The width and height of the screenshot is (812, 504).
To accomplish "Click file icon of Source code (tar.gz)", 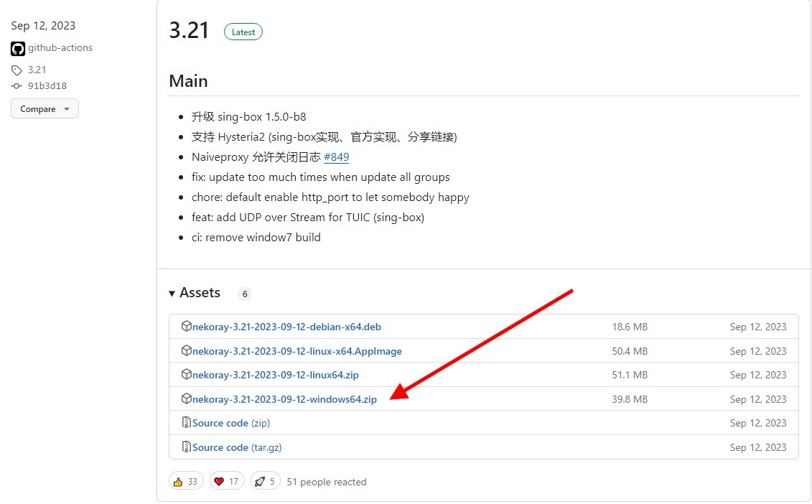I will [x=187, y=447].
